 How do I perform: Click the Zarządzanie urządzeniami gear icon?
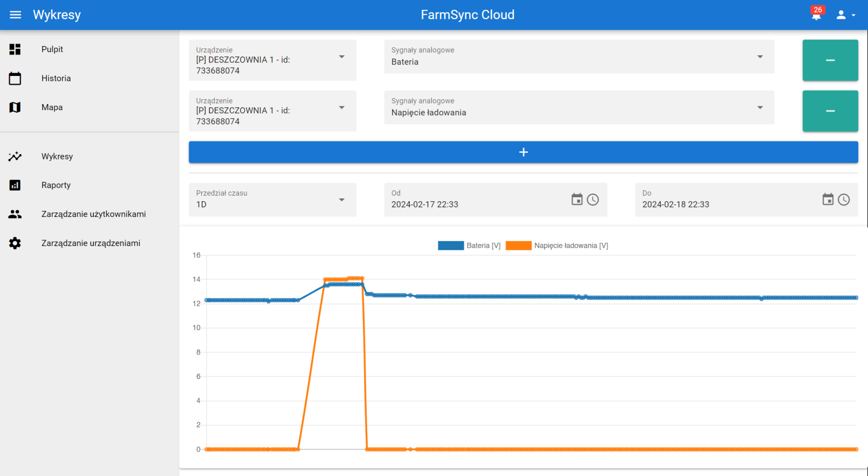(15, 243)
